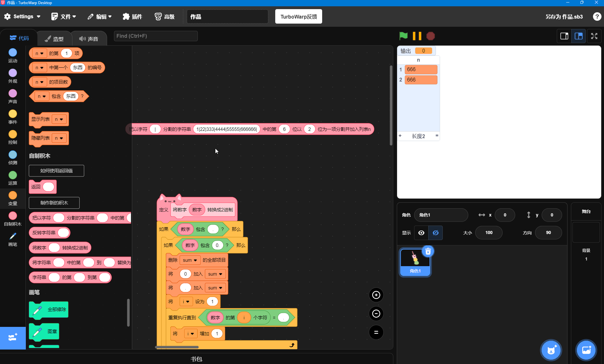Expand the 文件 menu

pos(64,16)
